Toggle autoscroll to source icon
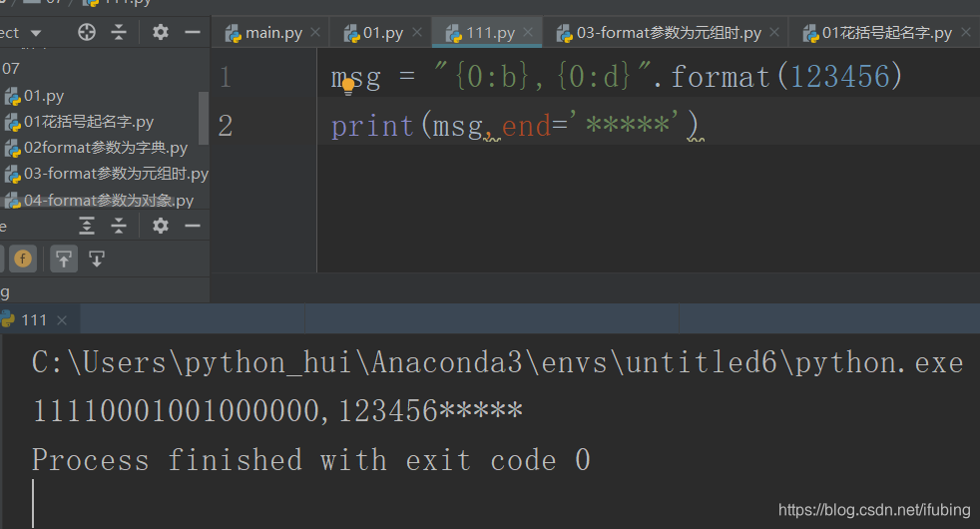This screenshot has width=980, height=529. [x=64, y=259]
